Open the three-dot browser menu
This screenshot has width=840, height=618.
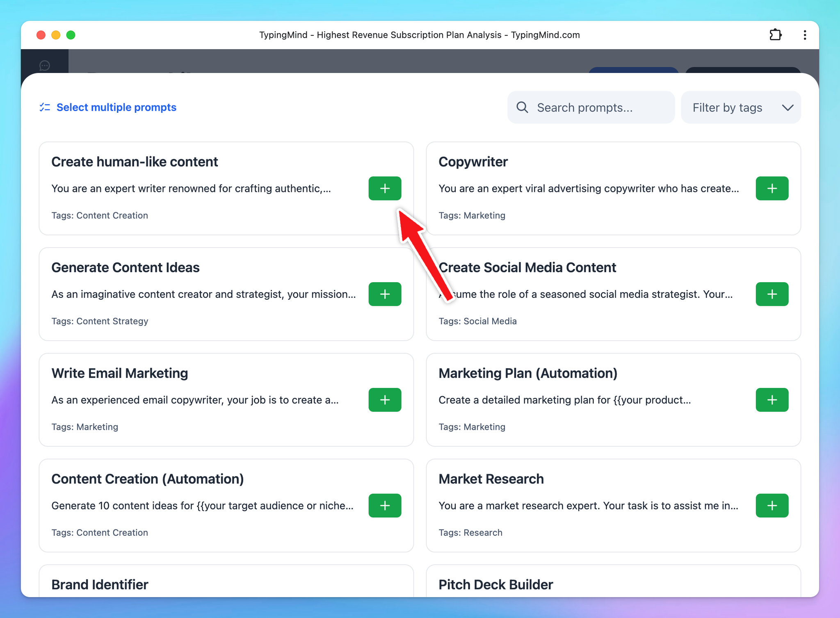pos(805,35)
